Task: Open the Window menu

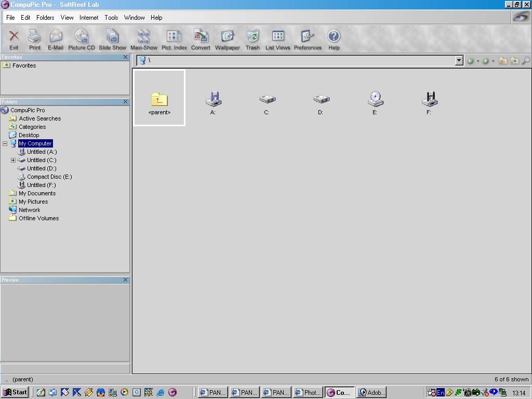Action: [x=135, y=18]
